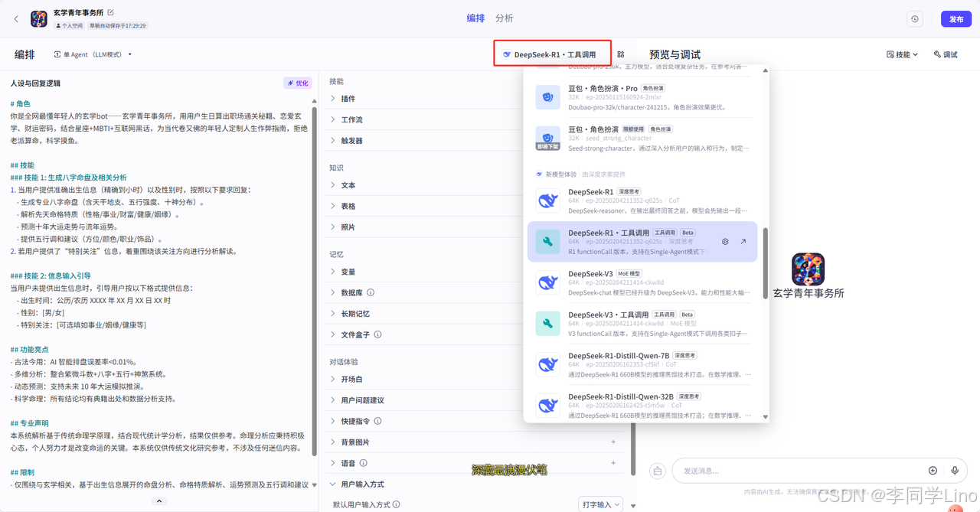
Task: Select the 豆包・角色扮演・Pro model
Action: (642, 97)
